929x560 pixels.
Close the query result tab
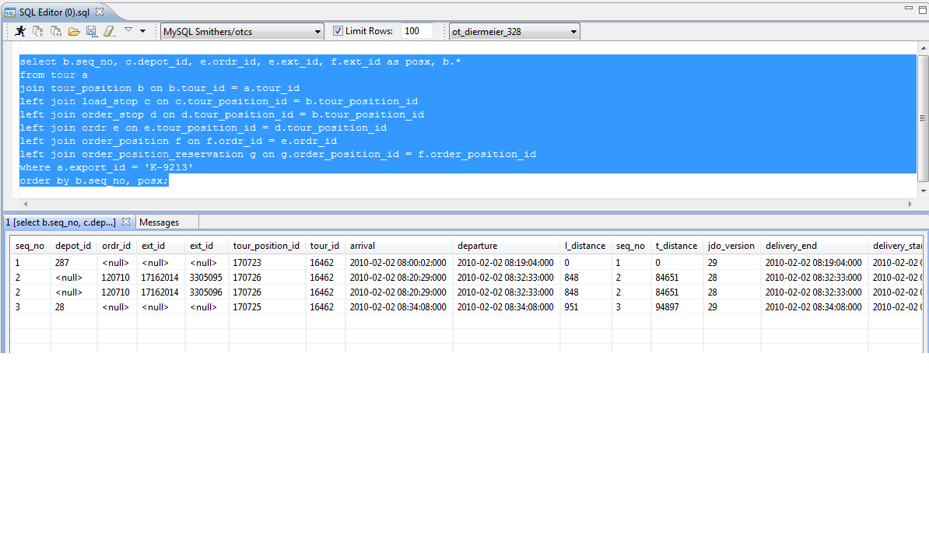coord(125,222)
